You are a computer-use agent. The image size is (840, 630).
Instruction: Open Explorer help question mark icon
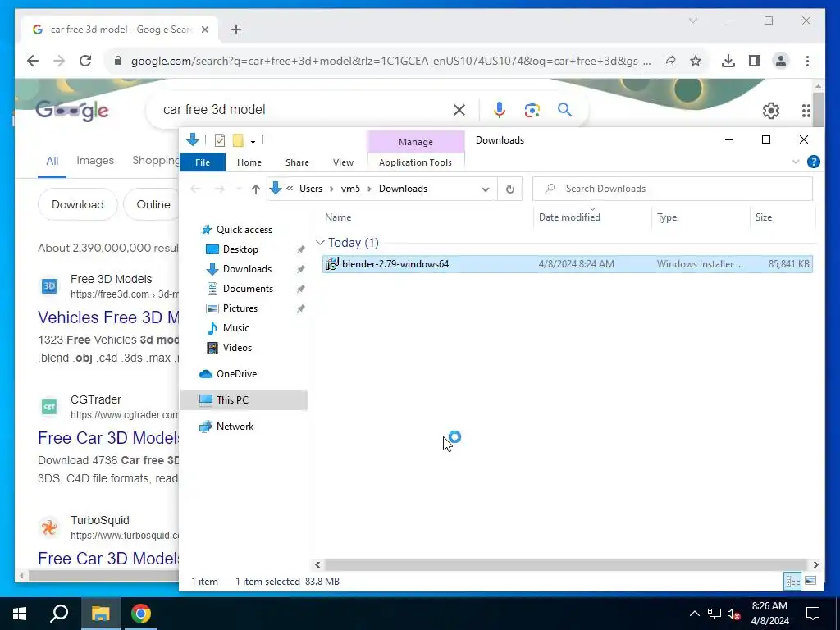pyautogui.click(x=813, y=162)
